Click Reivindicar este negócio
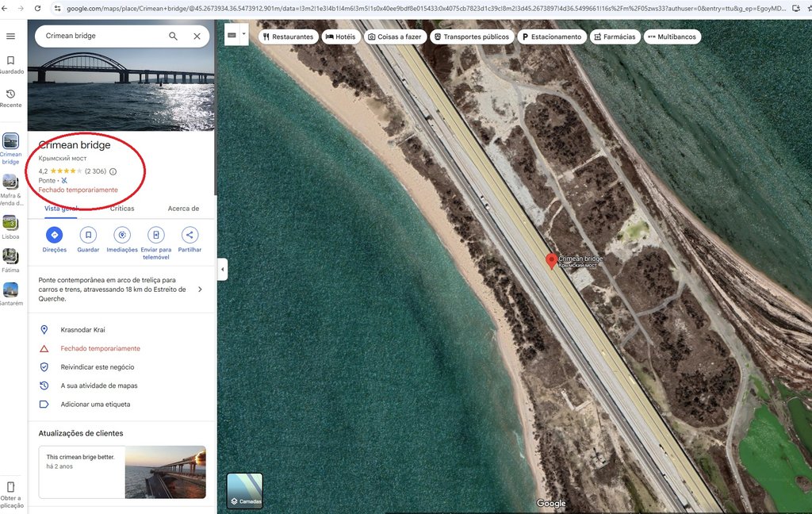 [121, 367]
